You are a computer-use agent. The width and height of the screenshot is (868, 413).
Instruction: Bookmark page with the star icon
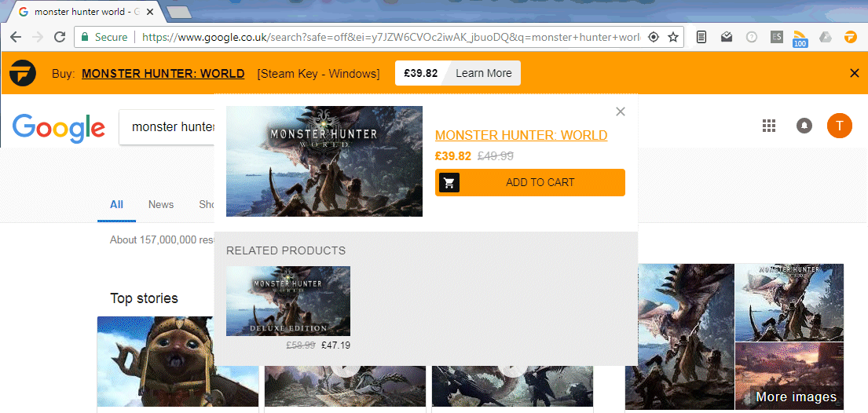click(x=673, y=37)
